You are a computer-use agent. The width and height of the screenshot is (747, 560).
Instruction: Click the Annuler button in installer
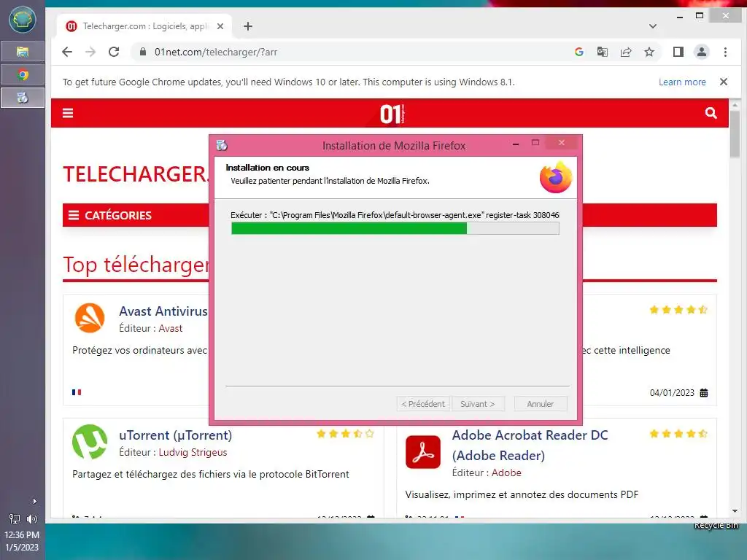click(541, 404)
